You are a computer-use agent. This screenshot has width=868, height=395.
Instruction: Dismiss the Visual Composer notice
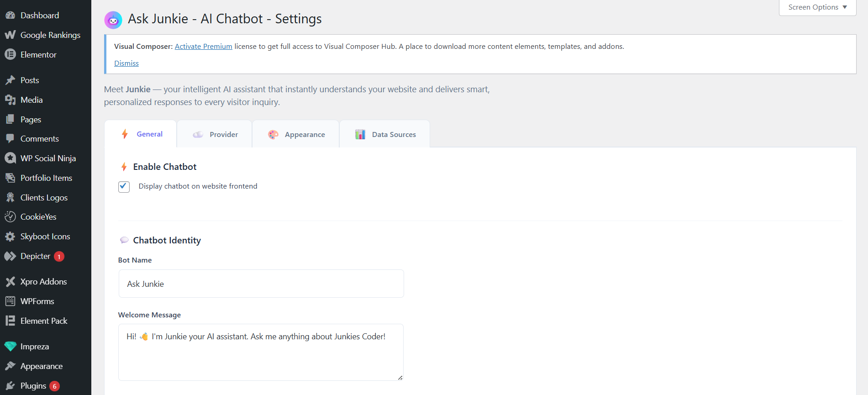coord(126,63)
